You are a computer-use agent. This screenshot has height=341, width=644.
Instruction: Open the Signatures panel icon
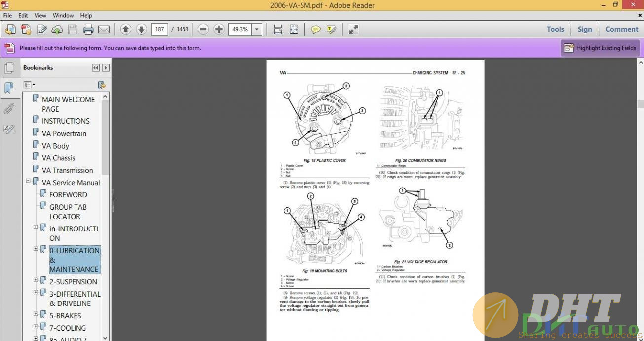click(9, 129)
